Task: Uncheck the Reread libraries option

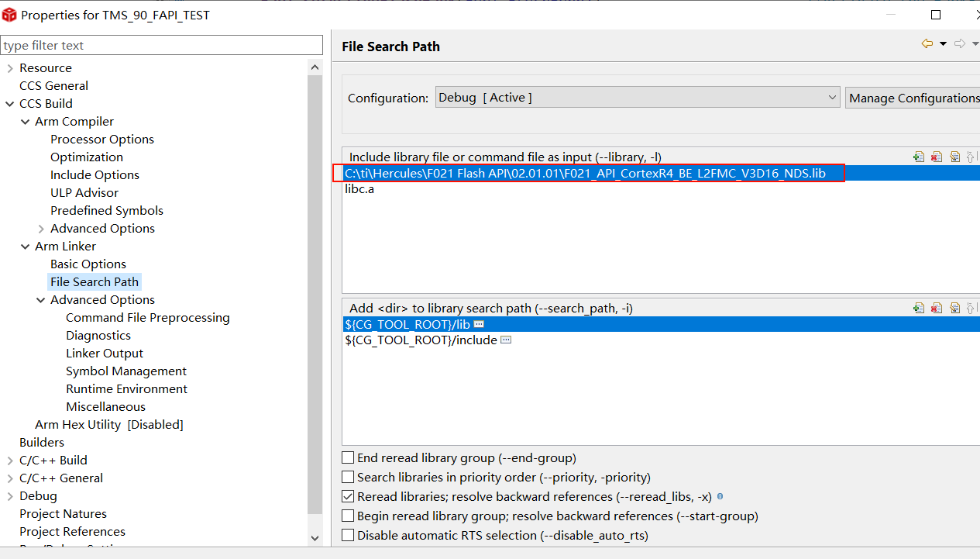Action: tap(349, 497)
